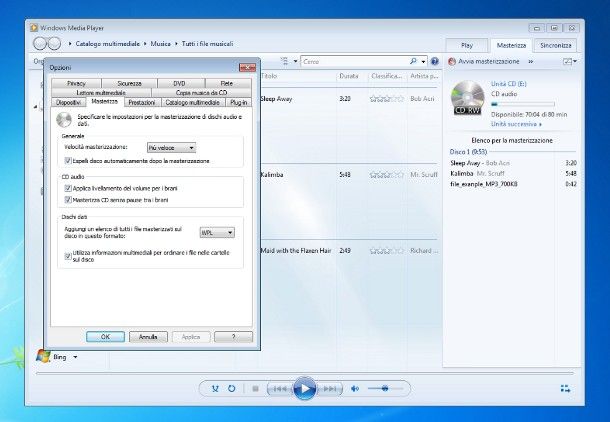
Task: Close the Opzioni dialog
Action: (247, 67)
